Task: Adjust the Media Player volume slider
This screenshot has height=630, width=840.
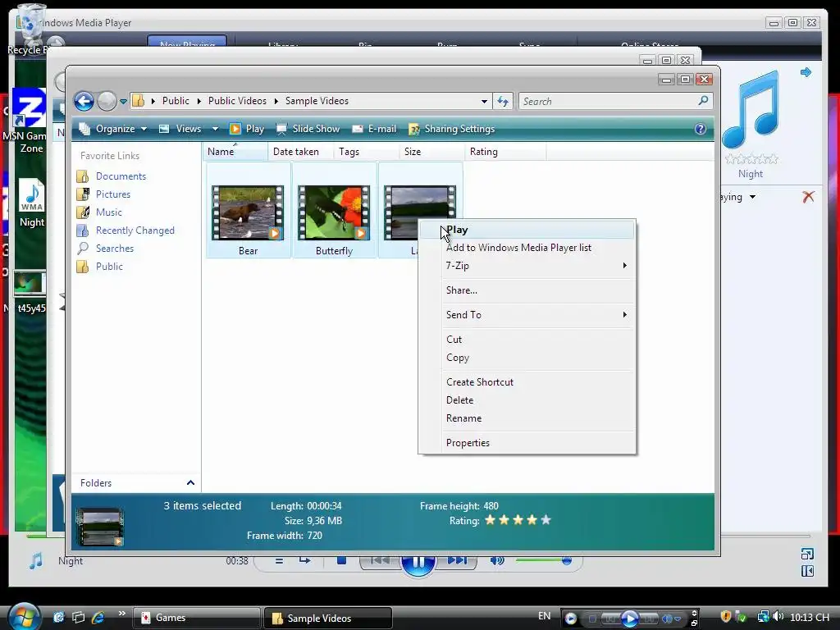Action: click(x=543, y=560)
